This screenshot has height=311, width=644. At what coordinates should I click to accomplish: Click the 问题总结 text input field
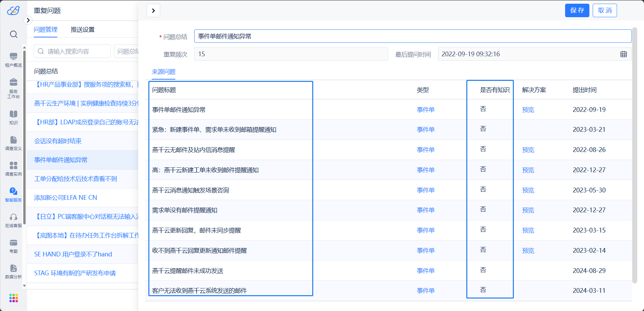(413, 36)
